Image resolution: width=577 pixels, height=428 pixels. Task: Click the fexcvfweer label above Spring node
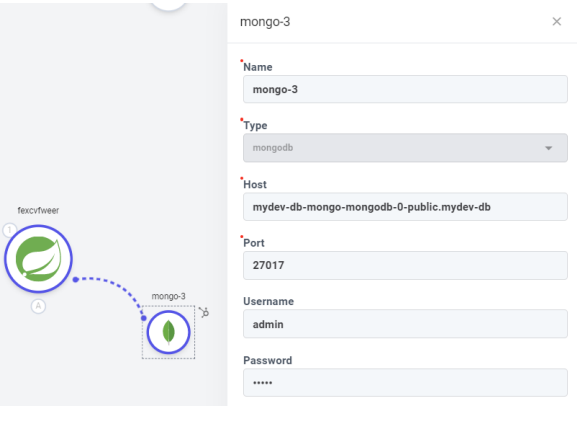point(38,211)
